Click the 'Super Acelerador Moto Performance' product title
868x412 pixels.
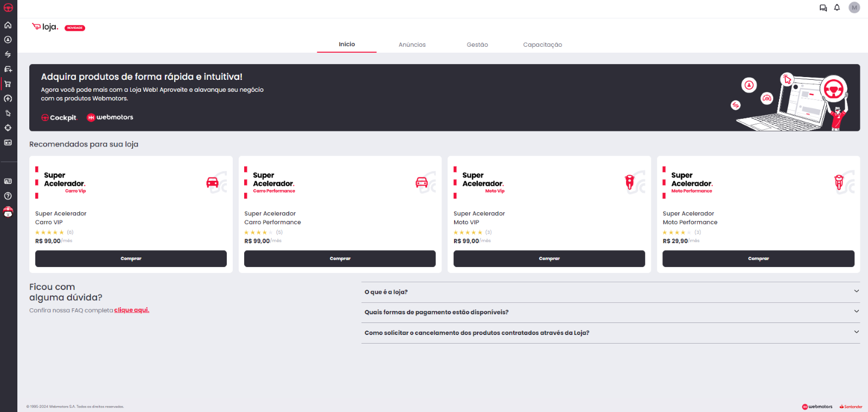coord(690,218)
